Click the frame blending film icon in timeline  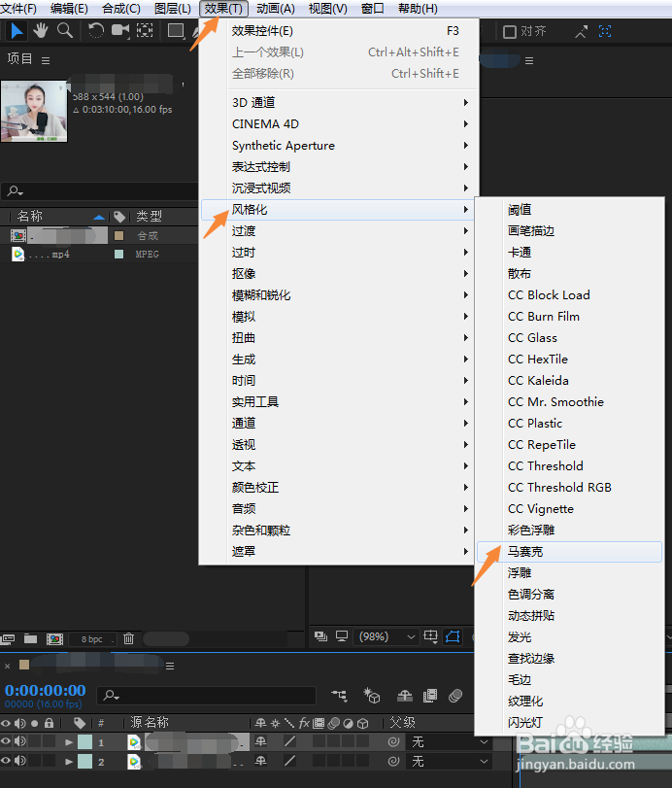point(430,696)
